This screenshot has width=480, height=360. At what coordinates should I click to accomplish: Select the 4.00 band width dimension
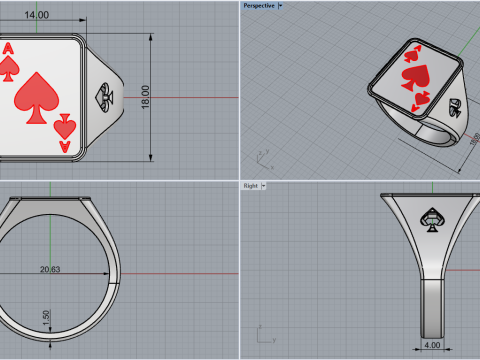pyautogui.click(x=432, y=345)
